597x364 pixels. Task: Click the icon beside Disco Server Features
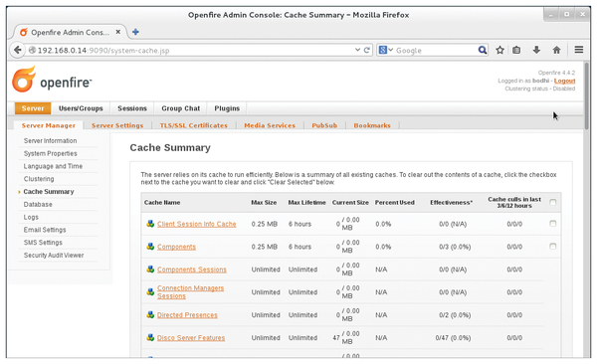(x=150, y=338)
